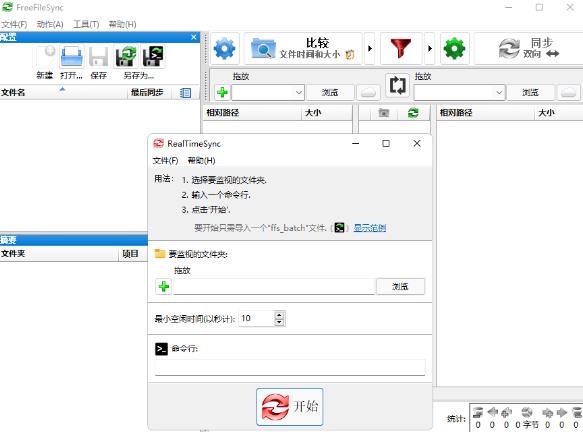Click idle time value field
Viewport: 583px width, 432px height.
coord(256,319)
